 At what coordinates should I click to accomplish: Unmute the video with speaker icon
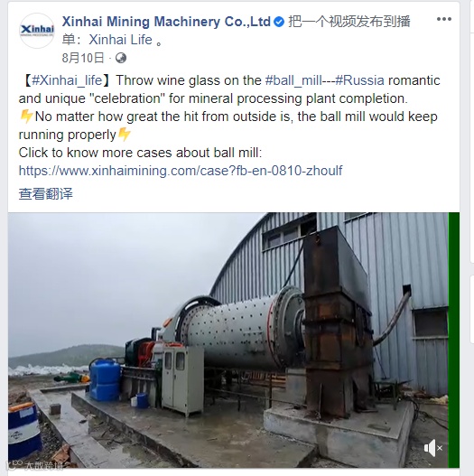(x=432, y=448)
